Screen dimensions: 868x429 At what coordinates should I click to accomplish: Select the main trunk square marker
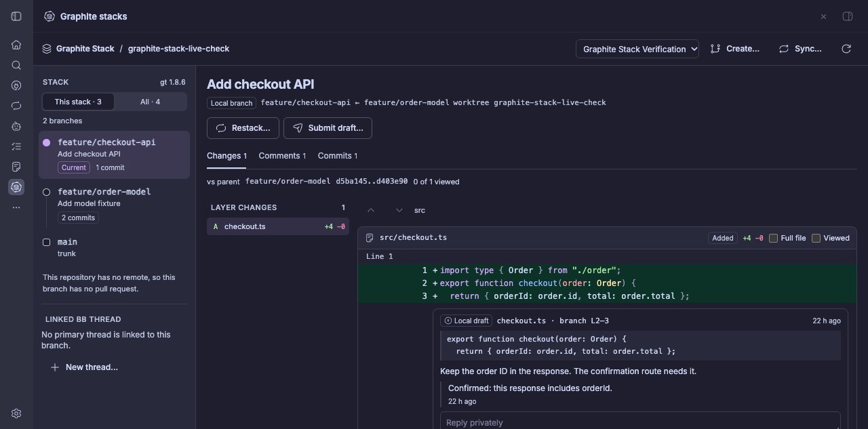point(47,242)
